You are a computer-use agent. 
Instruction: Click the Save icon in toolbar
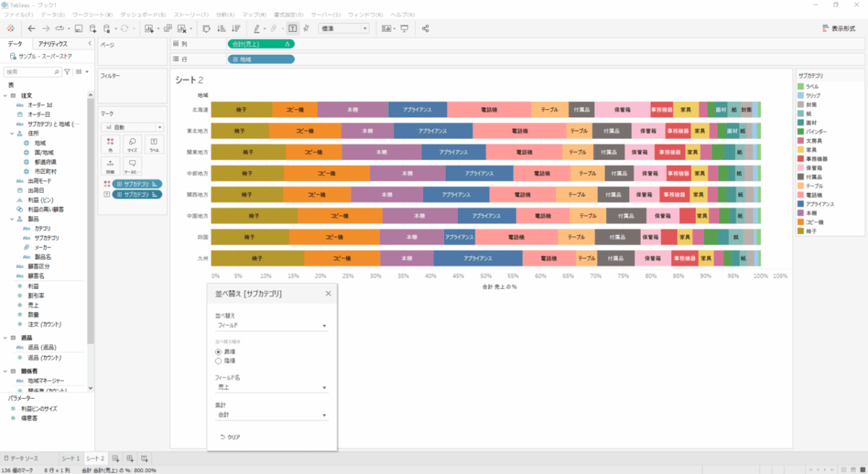click(78, 28)
